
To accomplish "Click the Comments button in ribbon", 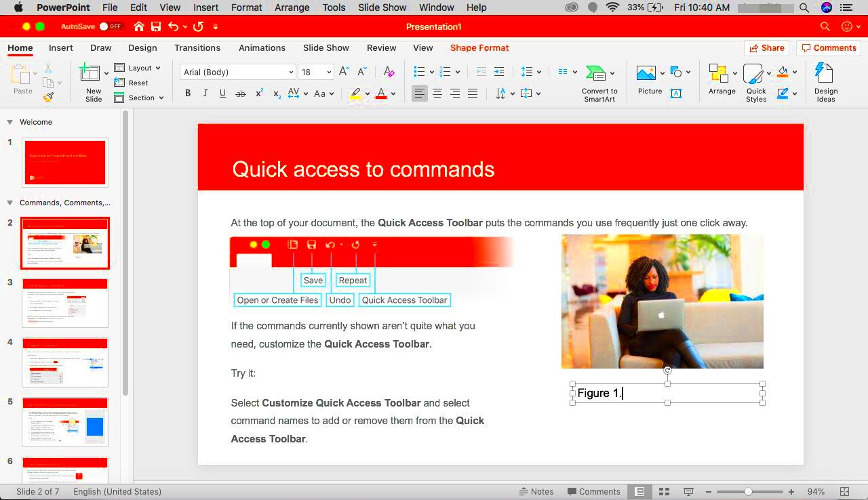I will click(828, 47).
